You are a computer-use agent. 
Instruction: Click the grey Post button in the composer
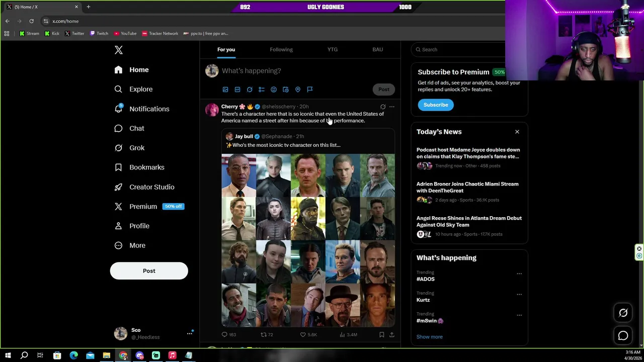coord(384,89)
